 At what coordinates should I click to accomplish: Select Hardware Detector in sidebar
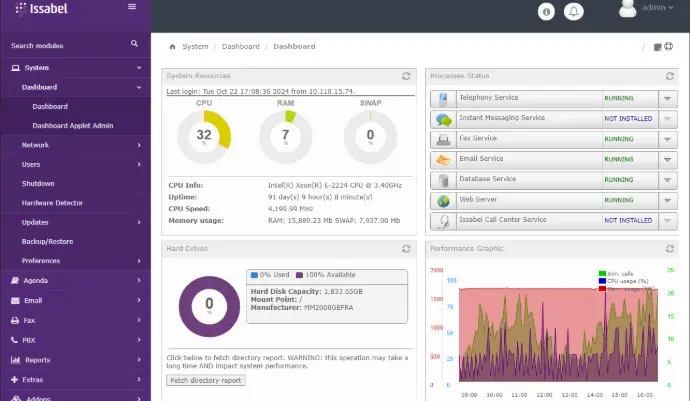(52, 203)
